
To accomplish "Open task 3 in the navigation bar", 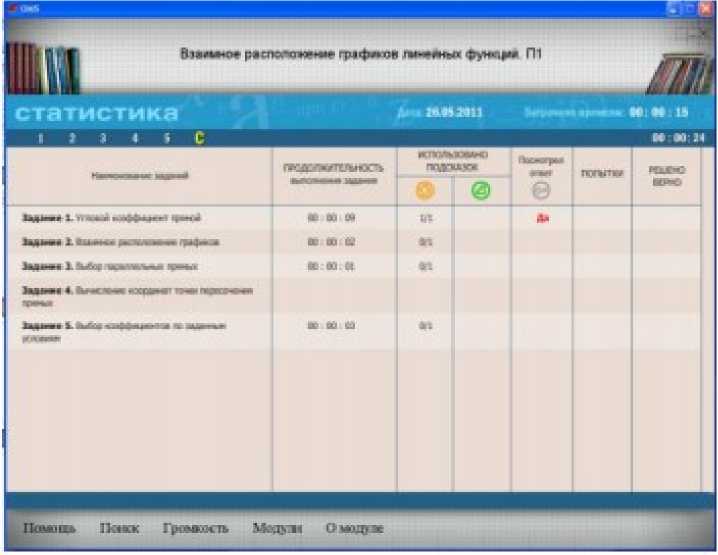I will click(x=103, y=138).
